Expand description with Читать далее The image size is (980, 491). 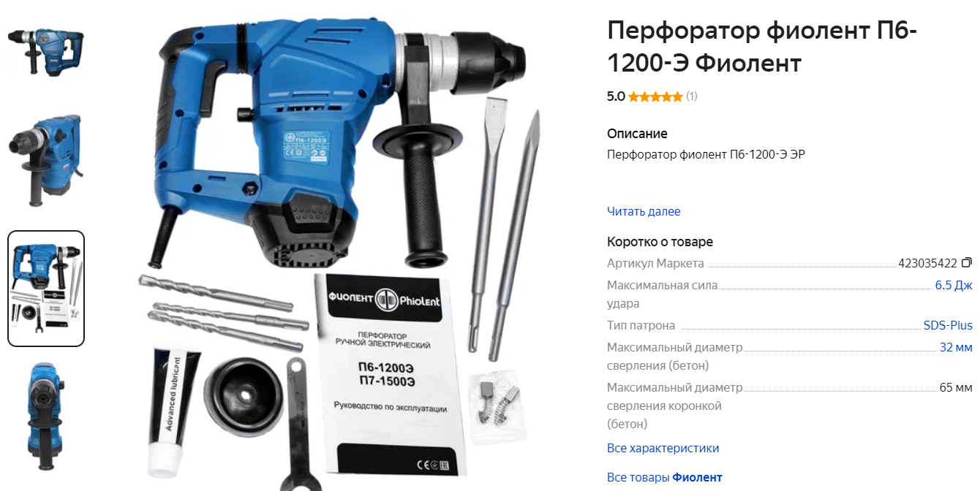click(644, 211)
